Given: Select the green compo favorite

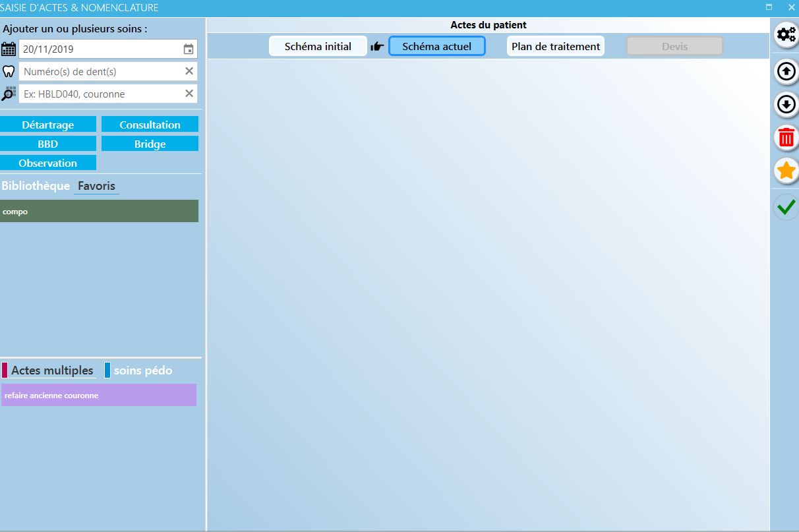Looking at the screenshot, I should click(x=99, y=212).
